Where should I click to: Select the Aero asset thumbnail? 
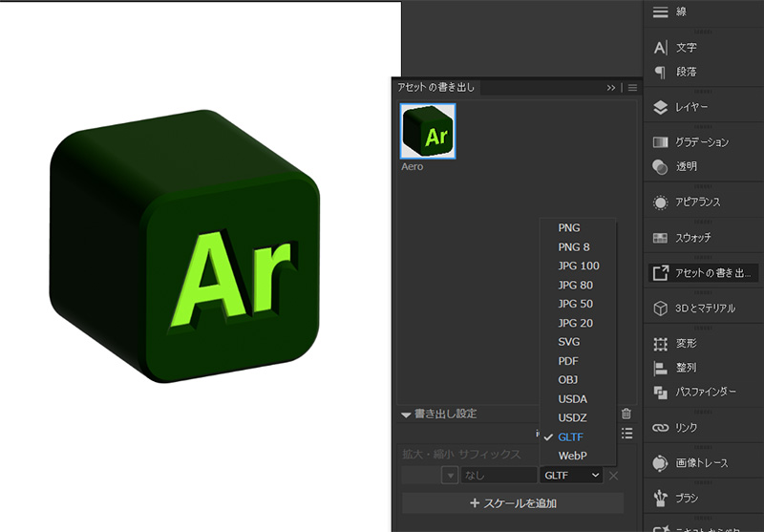tap(428, 131)
